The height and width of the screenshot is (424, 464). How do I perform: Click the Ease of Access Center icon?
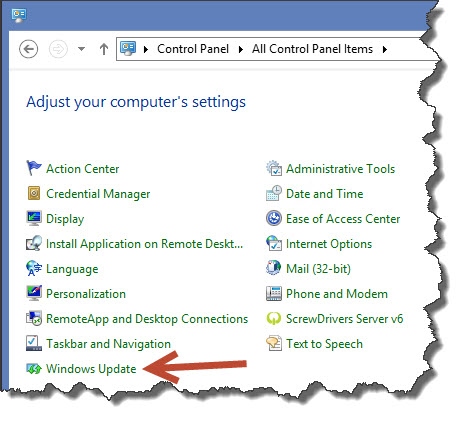tap(274, 218)
